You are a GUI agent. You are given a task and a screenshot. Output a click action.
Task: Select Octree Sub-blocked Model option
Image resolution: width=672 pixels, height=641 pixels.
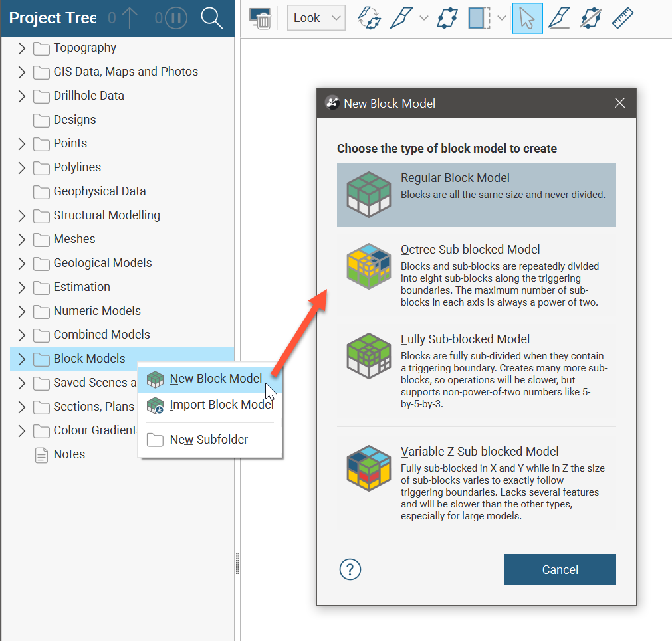click(476, 275)
